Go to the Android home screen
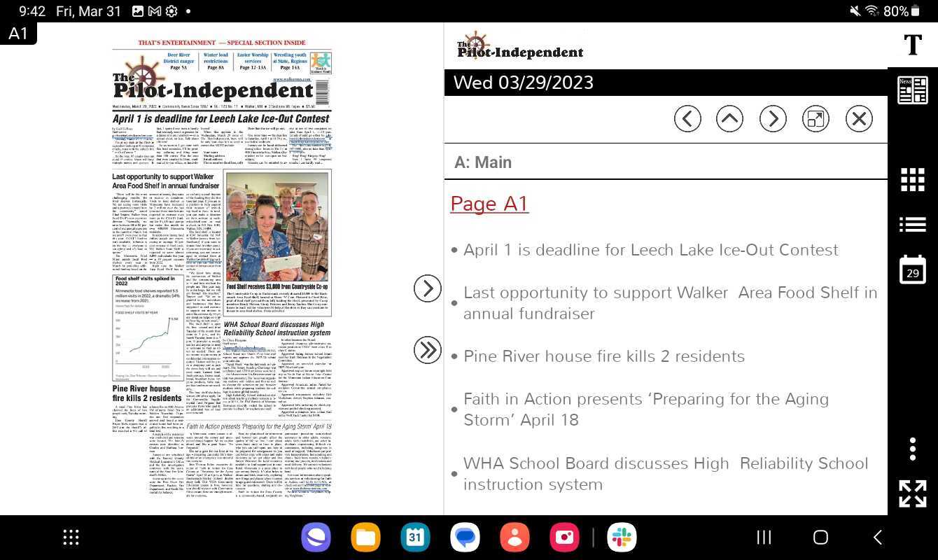The width and height of the screenshot is (938, 560). pos(820,538)
